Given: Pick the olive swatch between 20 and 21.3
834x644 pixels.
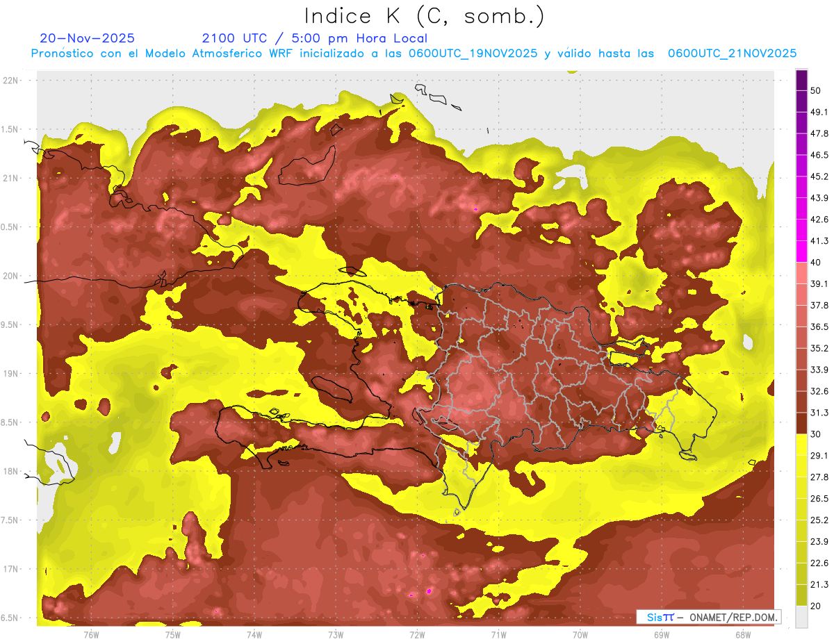Looking at the screenshot, I should pyautogui.click(x=801, y=595).
